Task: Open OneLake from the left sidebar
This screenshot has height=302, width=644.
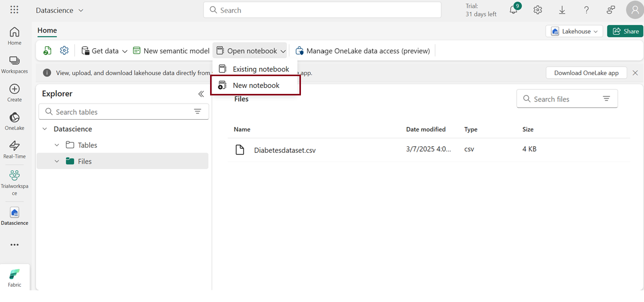Action: point(15,121)
